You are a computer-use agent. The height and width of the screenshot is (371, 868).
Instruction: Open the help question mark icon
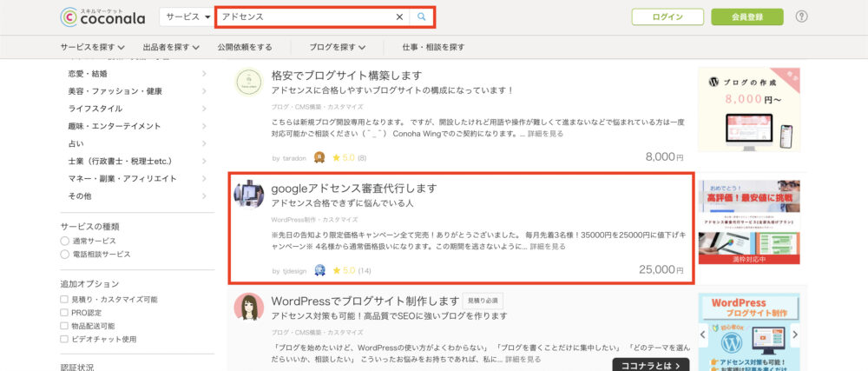pyautogui.click(x=801, y=17)
